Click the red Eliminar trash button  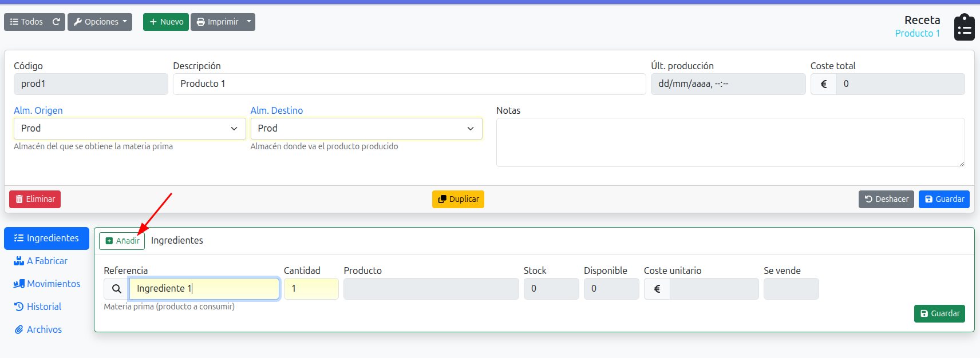point(35,199)
